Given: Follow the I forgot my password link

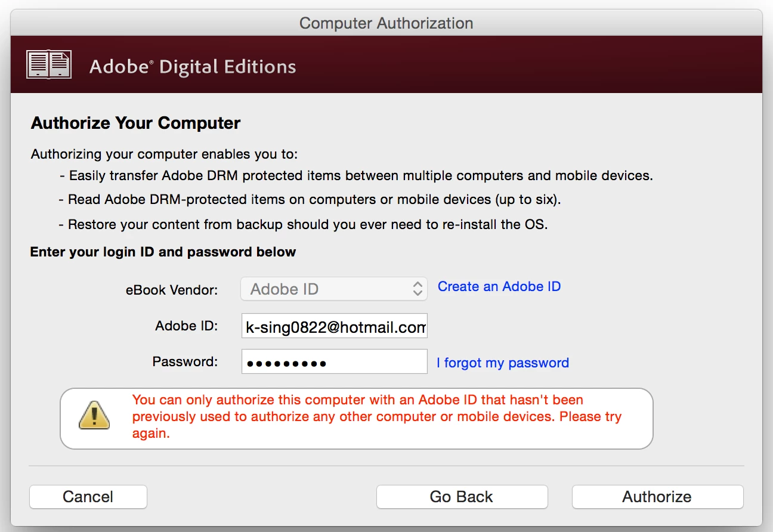Looking at the screenshot, I should (503, 363).
